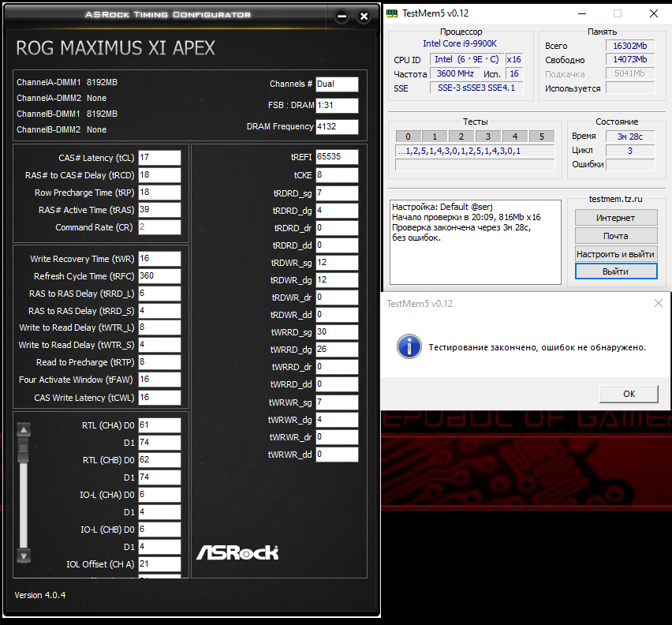
Task: Click the RTL (CHA) D0 field
Action: coord(159,425)
